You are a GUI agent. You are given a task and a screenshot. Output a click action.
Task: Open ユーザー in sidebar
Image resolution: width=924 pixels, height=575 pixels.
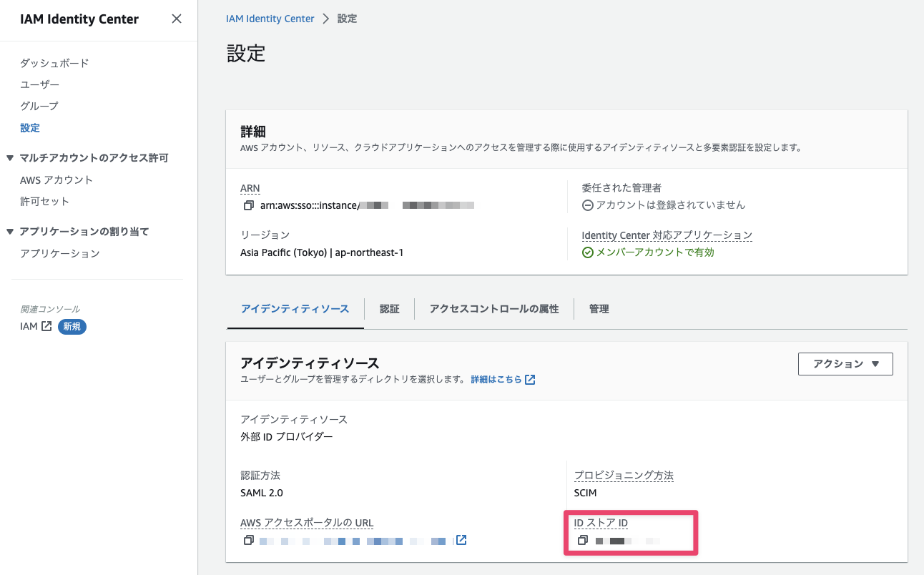(39, 84)
